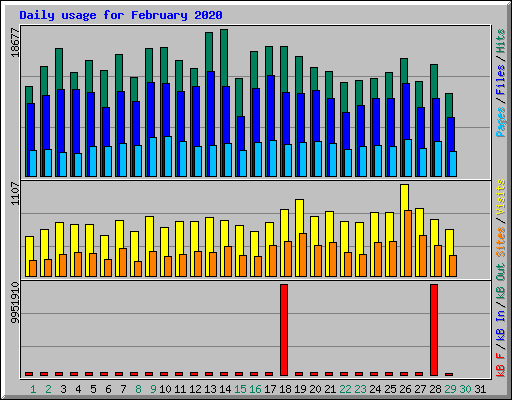Select the dark blue files bar for day 13
Image resolution: width=512 pixels, height=400 pixels.
pyautogui.click(x=211, y=108)
